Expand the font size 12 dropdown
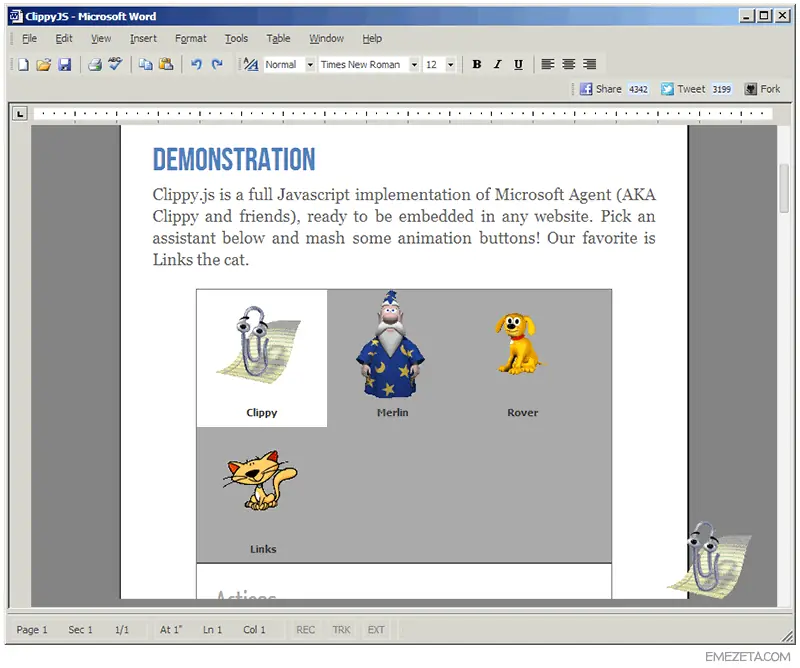 451,65
